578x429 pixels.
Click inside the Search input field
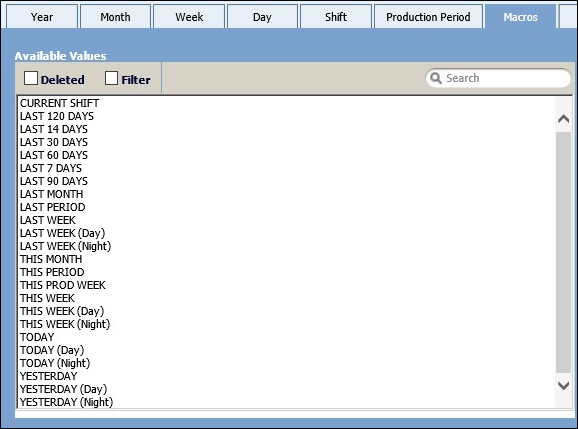[498, 78]
